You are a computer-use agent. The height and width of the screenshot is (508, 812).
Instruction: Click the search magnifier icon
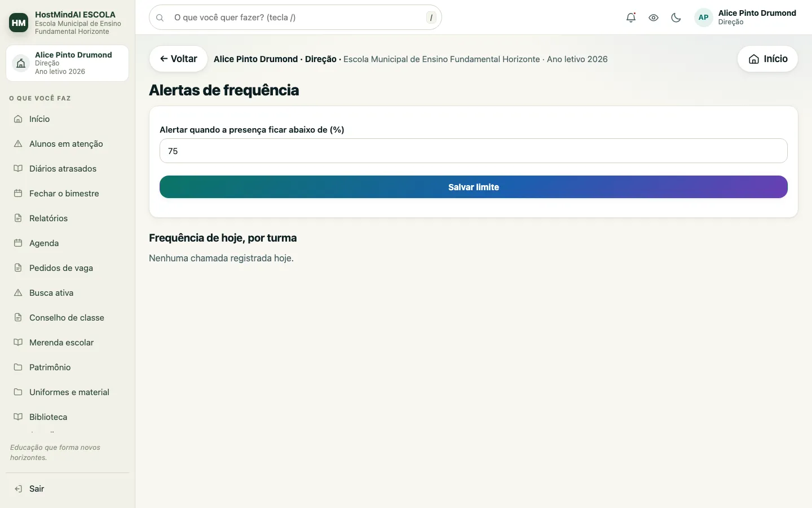tap(160, 17)
